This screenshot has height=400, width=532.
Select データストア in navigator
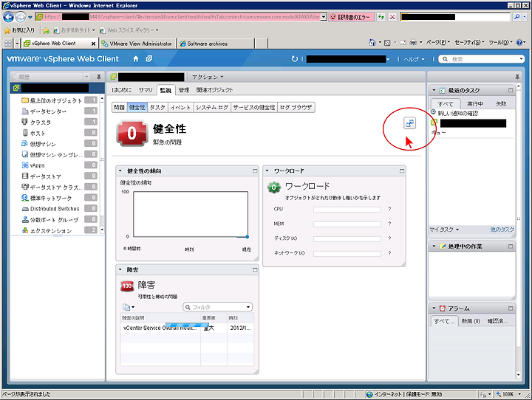tap(46, 176)
